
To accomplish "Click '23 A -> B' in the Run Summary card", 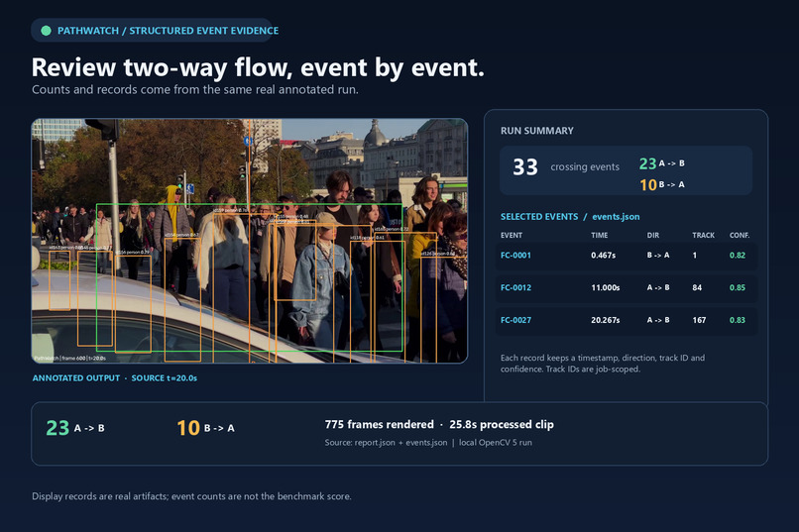I will 662,163.
